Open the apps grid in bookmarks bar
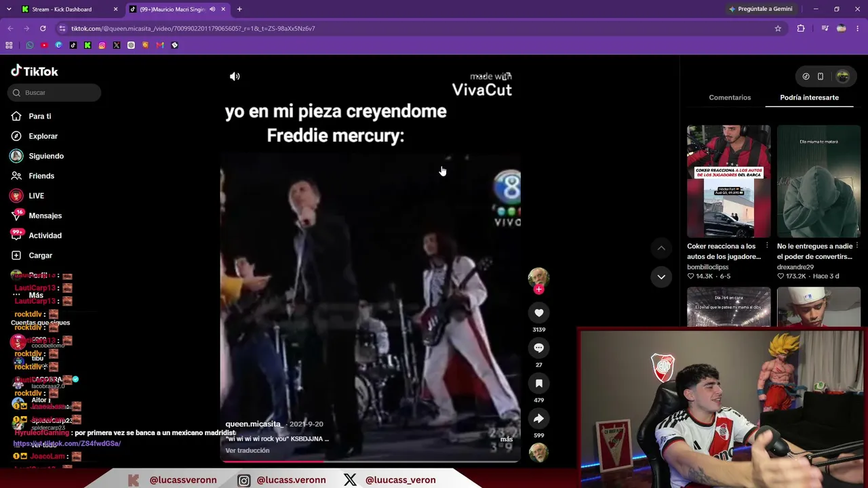This screenshot has height=488, width=868. point(9,45)
